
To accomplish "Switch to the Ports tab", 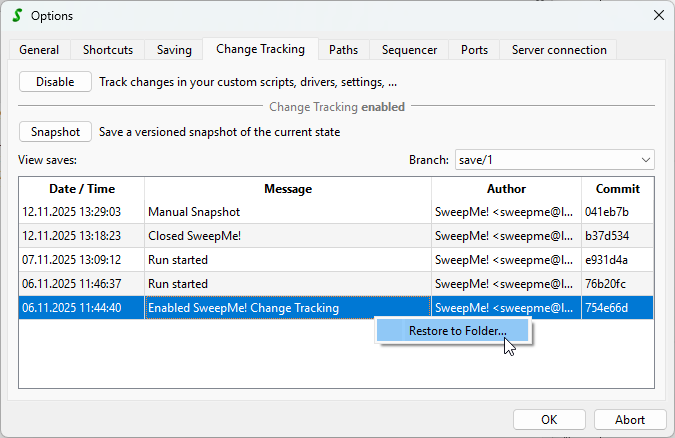I will [475, 50].
